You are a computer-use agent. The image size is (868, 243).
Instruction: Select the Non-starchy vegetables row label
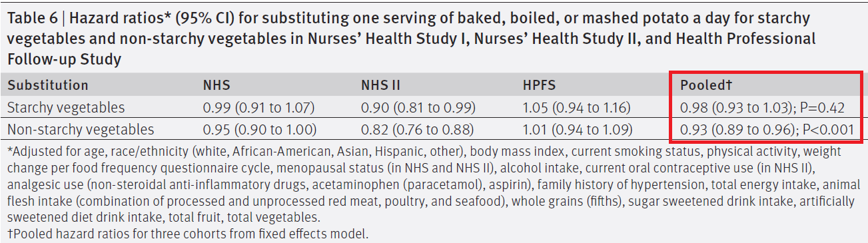pyautogui.click(x=81, y=129)
